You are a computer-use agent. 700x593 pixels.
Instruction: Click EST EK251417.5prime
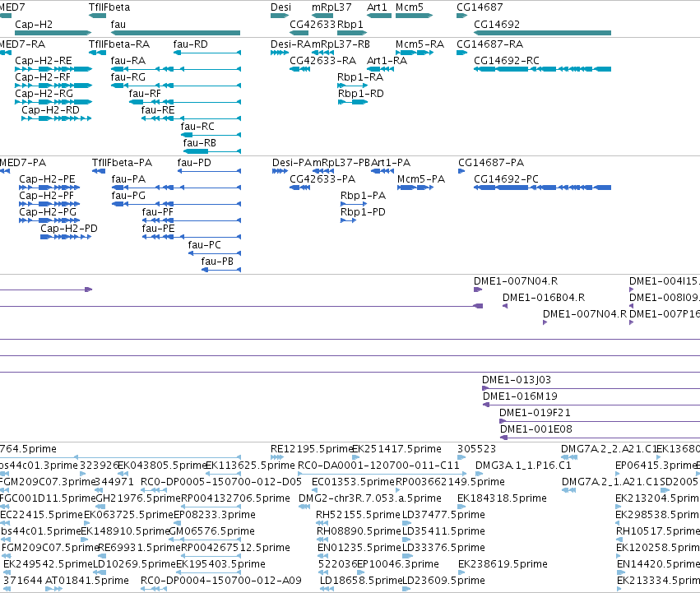tap(356, 457)
